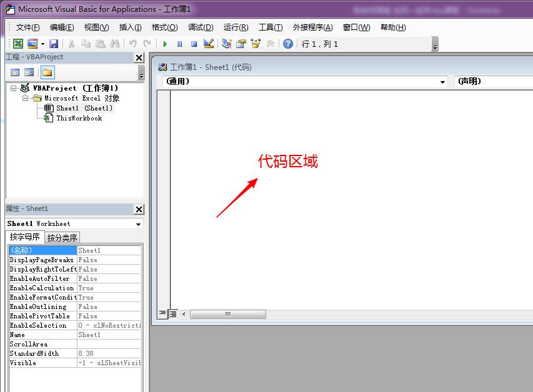Switch to Full Module View button

(173, 314)
